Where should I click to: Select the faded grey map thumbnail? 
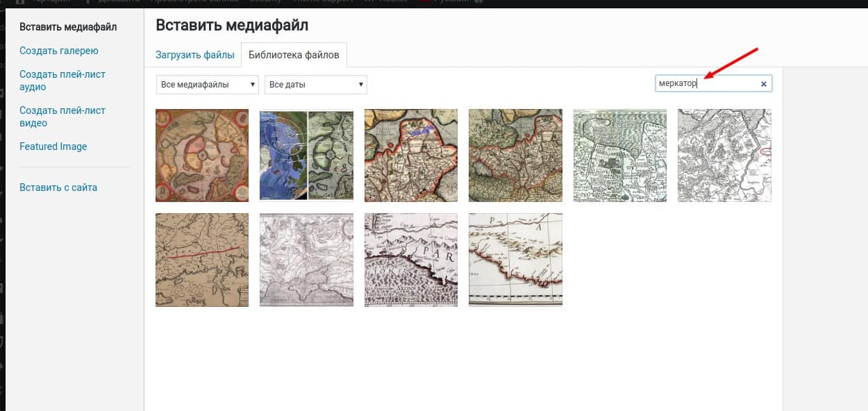pos(306,260)
